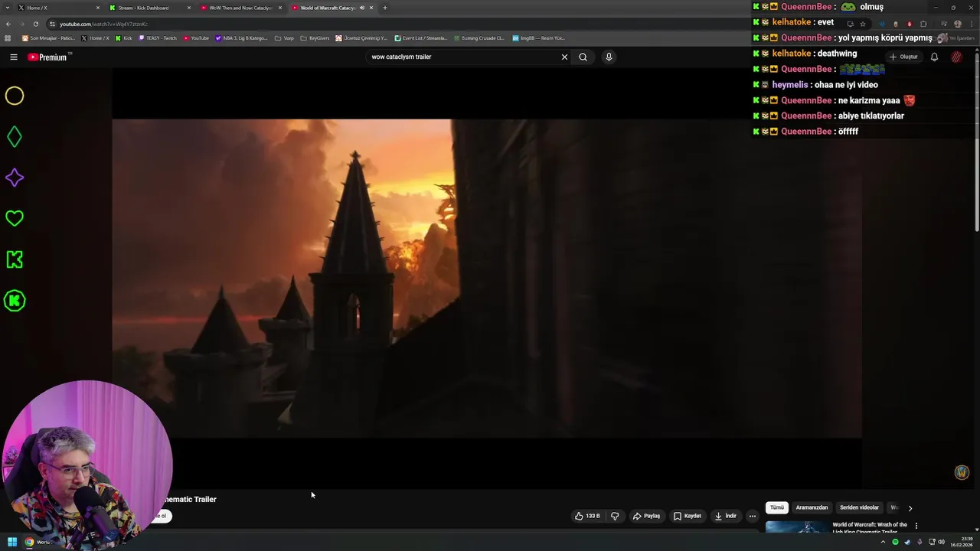The height and width of the screenshot is (551, 980).
Task: Open Wrath of the Lich King Cinematic Trailer title
Action: click(870, 528)
